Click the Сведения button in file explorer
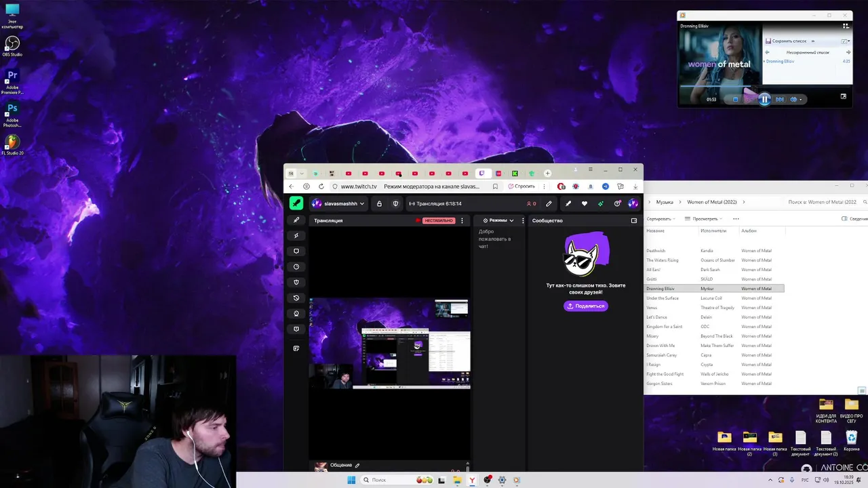The height and width of the screenshot is (488, 868). (854, 219)
